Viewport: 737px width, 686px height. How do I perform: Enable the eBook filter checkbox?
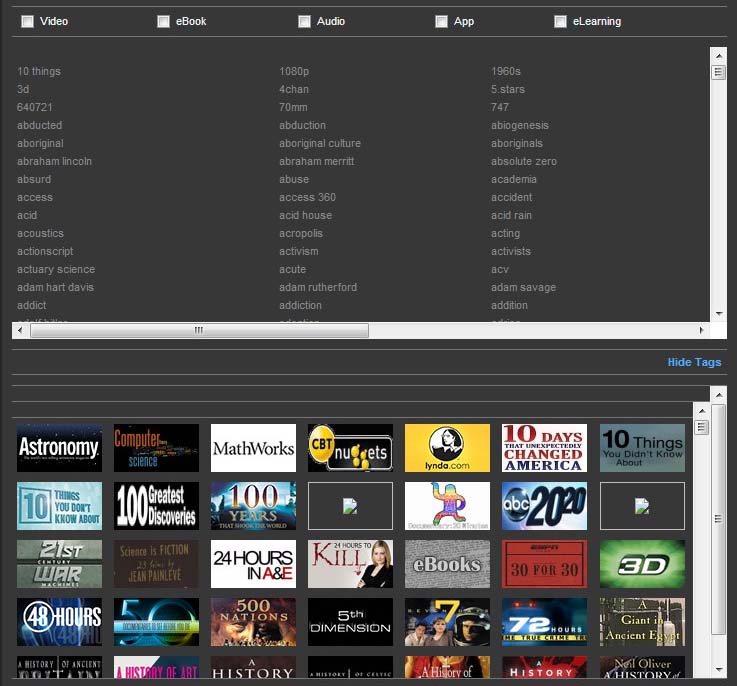[x=163, y=22]
